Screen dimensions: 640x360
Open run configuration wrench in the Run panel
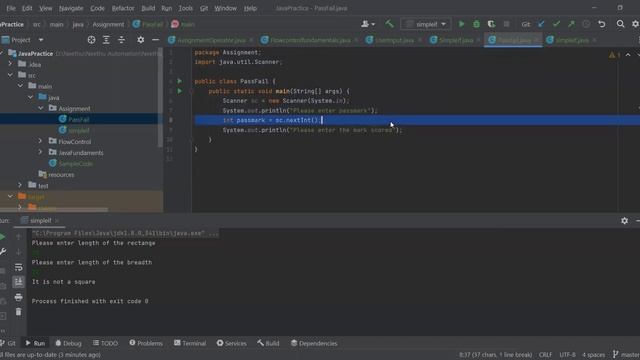[3, 252]
